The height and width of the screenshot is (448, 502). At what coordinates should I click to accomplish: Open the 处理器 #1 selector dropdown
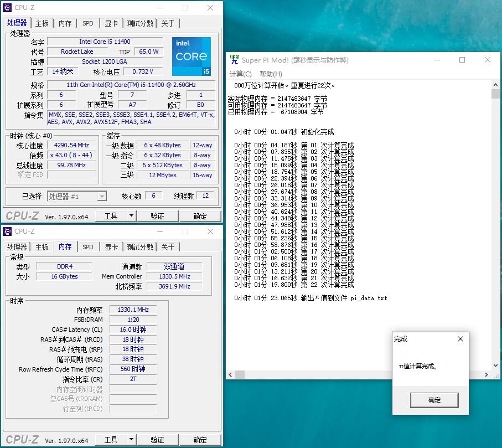coord(102,197)
